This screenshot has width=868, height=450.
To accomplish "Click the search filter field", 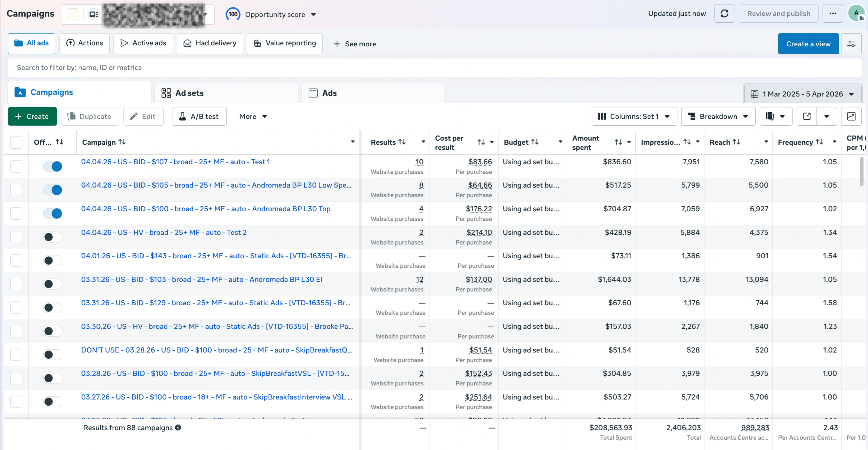I will [x=435, y=68].
